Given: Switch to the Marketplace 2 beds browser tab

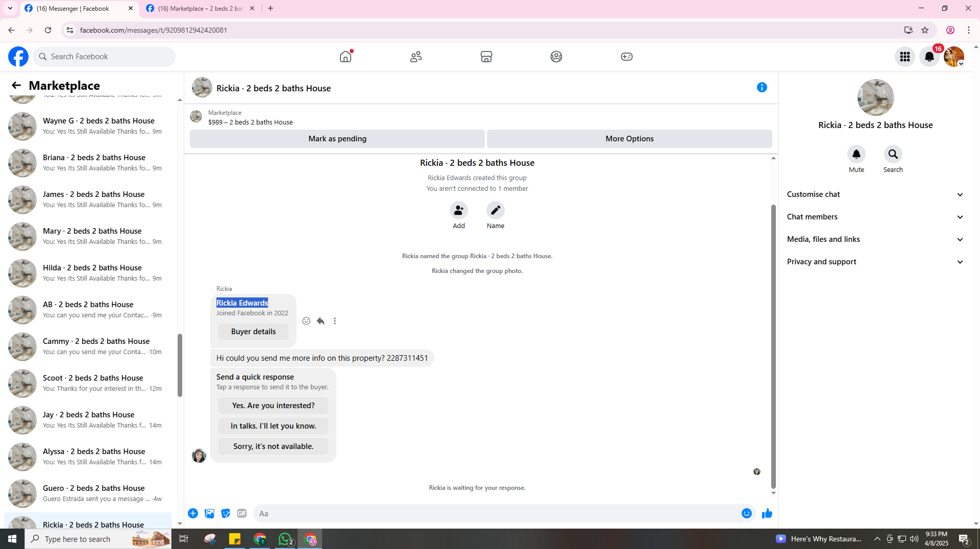Looking at the screenshot, I should point(201,8).
